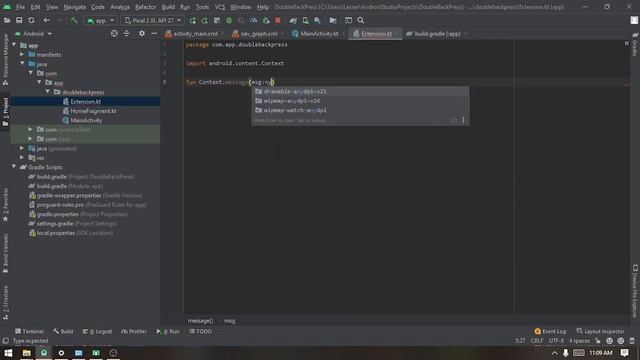640x360 pixels.
Task: Click the Sync/Reload from disk icon
Action: coord(31,20)
